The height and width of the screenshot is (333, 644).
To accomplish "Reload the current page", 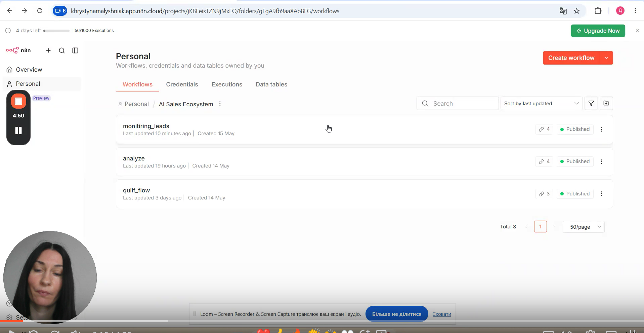I will coord(40,11).
